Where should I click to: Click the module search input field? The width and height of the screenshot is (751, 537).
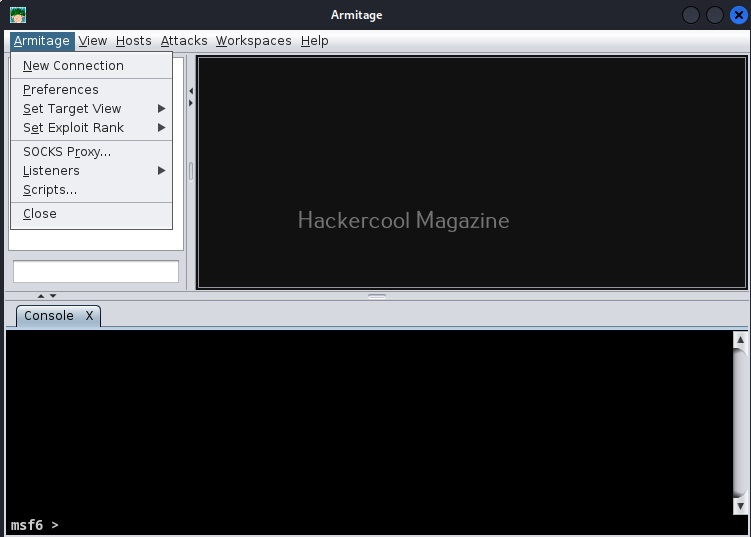point(96,272)
